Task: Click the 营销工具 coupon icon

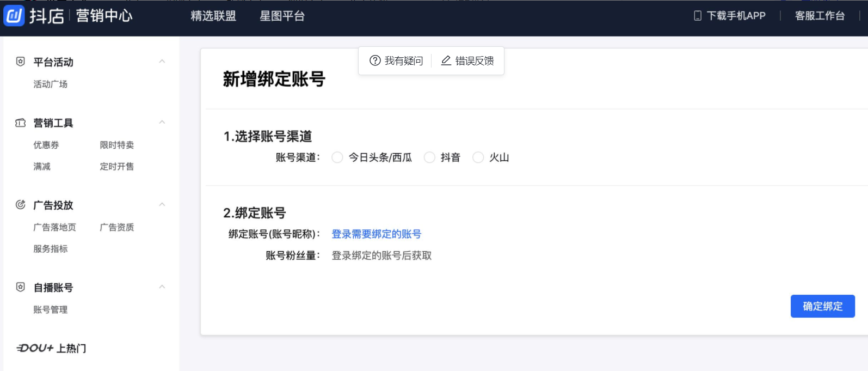Action: coord(21,123)
